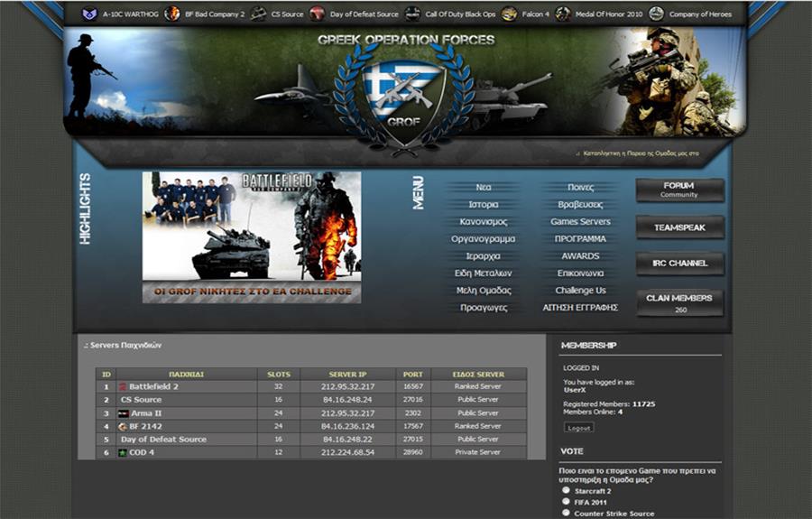
Task: Open the Προαγωγες menu item
Action: tap(484, 308)
